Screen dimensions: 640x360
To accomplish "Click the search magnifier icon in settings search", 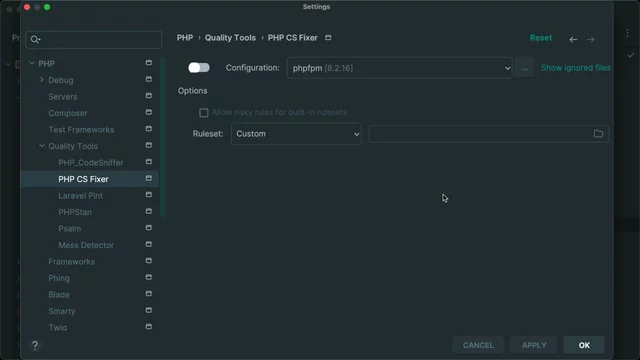I will point(35,40).
